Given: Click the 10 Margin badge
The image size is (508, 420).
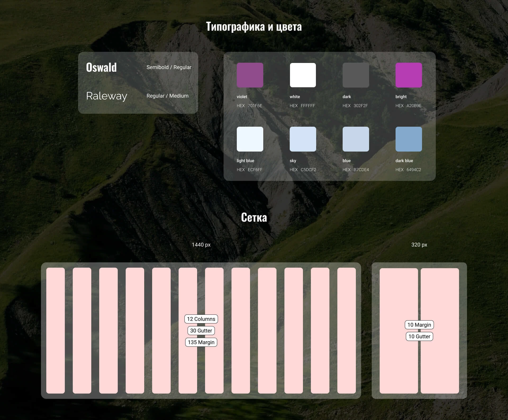Looking at the screenshot, I should pyautogui.click(x=419, y=325).
